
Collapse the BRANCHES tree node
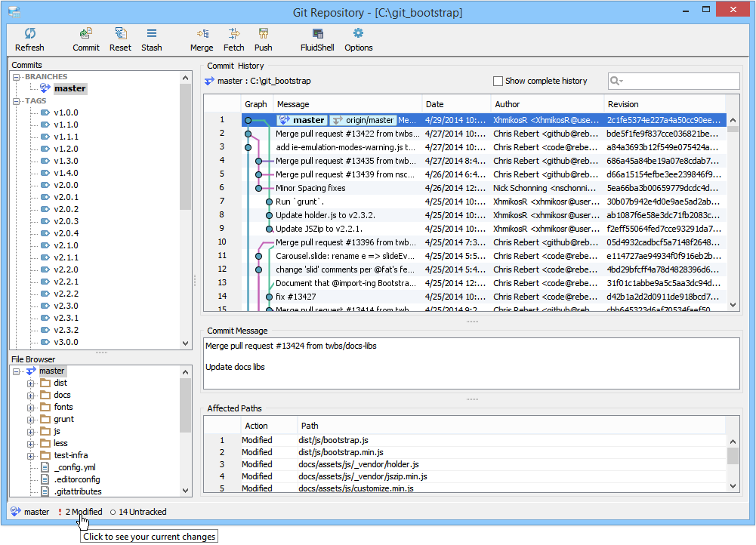pyautogui.click(x=17, y=77)
